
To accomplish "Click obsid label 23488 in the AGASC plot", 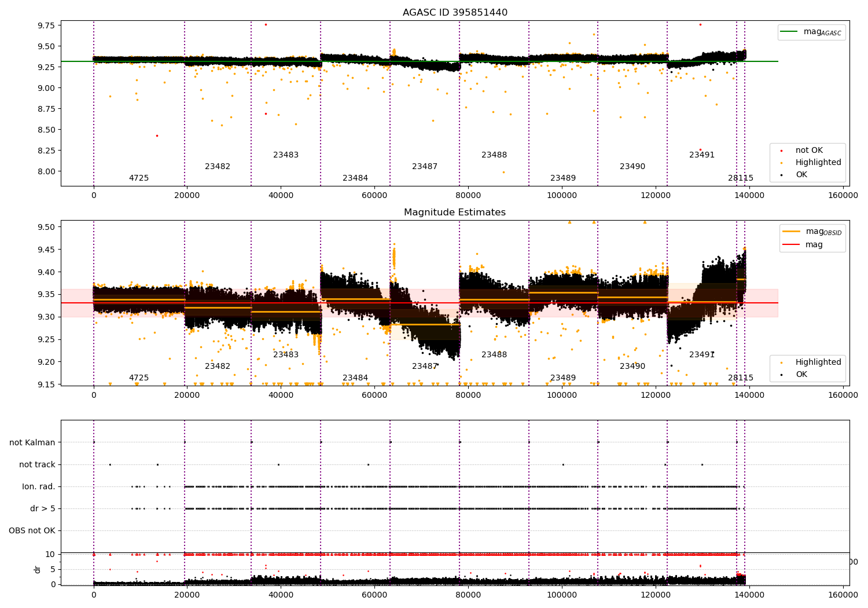I will [494, 155].
